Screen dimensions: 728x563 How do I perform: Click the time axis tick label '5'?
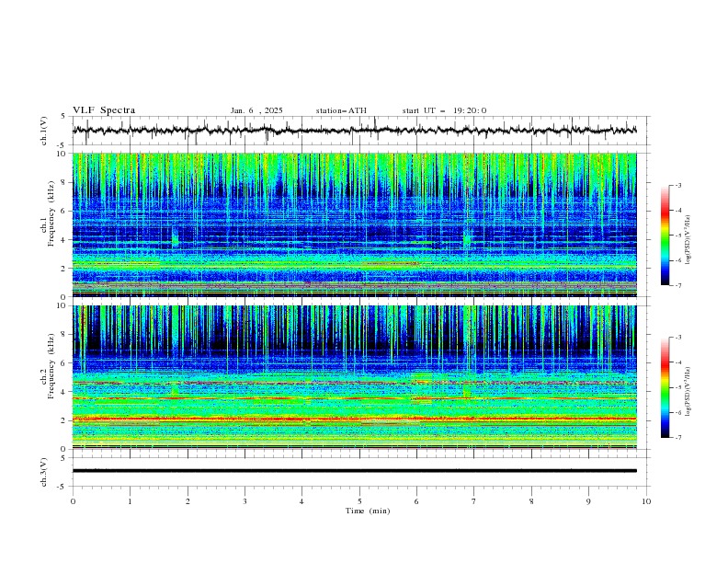359,501
